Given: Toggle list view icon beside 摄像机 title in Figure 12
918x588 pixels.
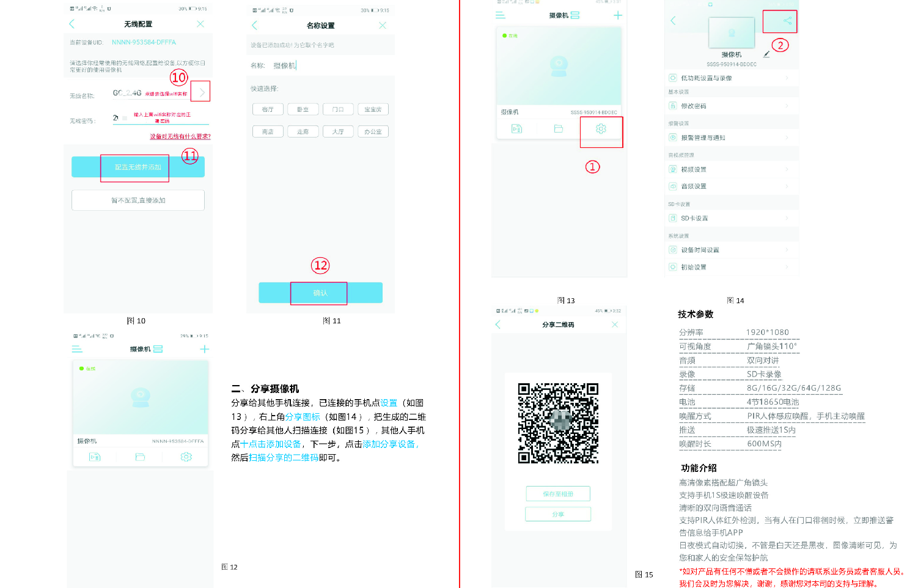Looking at the screenshot, I should tap(158, 349).
